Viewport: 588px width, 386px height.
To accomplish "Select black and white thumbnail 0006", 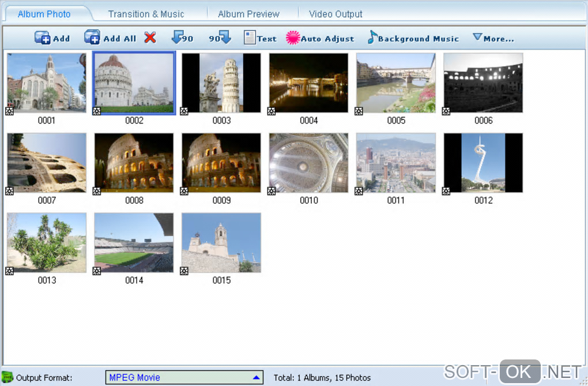I will pos(484,83).
